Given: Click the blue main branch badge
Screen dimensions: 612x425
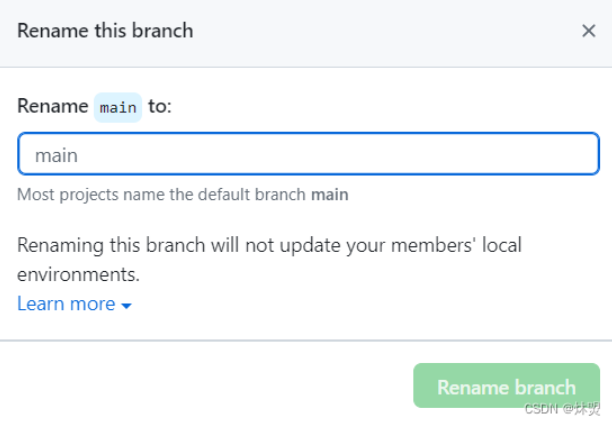Looking at the screenshot, I should pyautogui.click(x=118, y=107).
